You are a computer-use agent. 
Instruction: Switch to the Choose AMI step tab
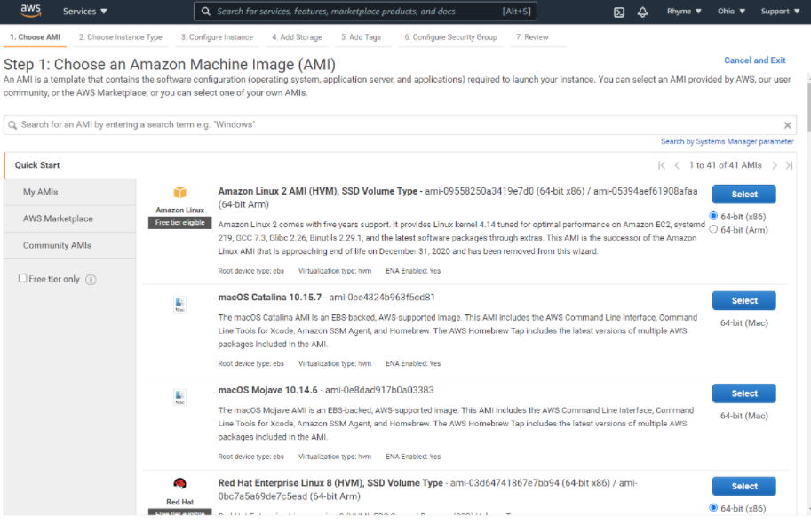36,37
